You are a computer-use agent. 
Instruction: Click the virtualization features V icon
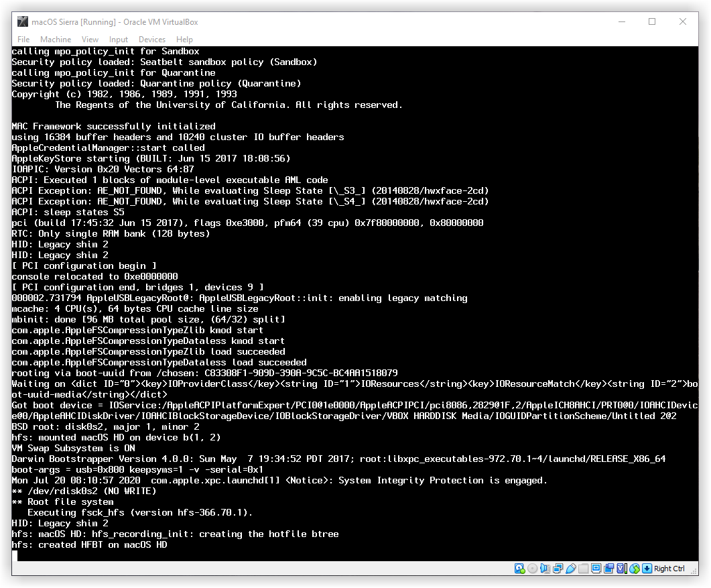tap(621, 569)
